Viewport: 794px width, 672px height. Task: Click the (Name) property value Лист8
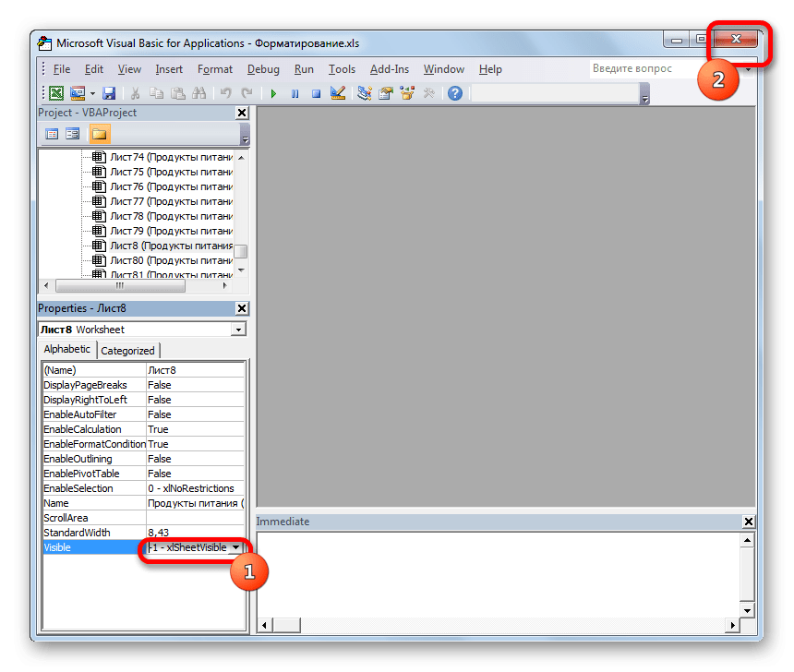pyautogui.click(x=195, y=371)
